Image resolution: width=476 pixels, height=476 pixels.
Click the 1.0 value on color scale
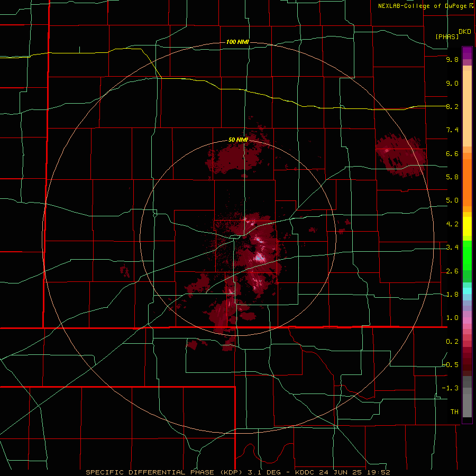click(x=452, y=318)
